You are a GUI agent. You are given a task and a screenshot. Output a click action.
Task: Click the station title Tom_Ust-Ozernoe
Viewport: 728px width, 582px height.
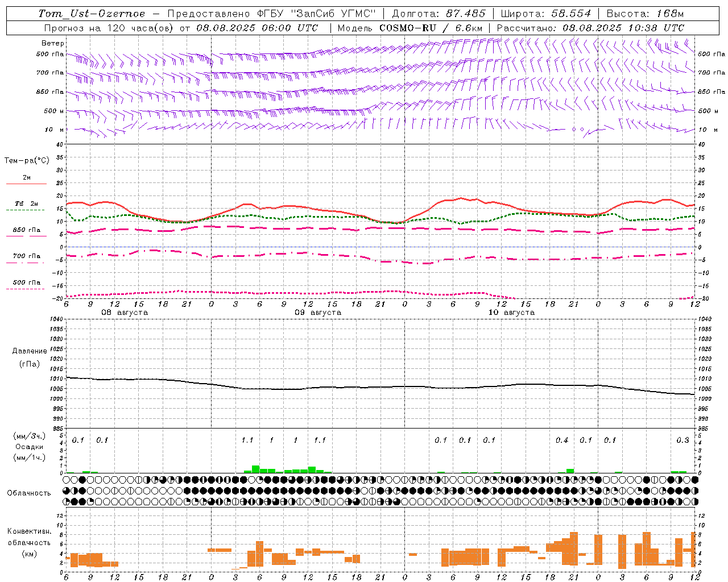pyautogui.click(x=92, y=14)
